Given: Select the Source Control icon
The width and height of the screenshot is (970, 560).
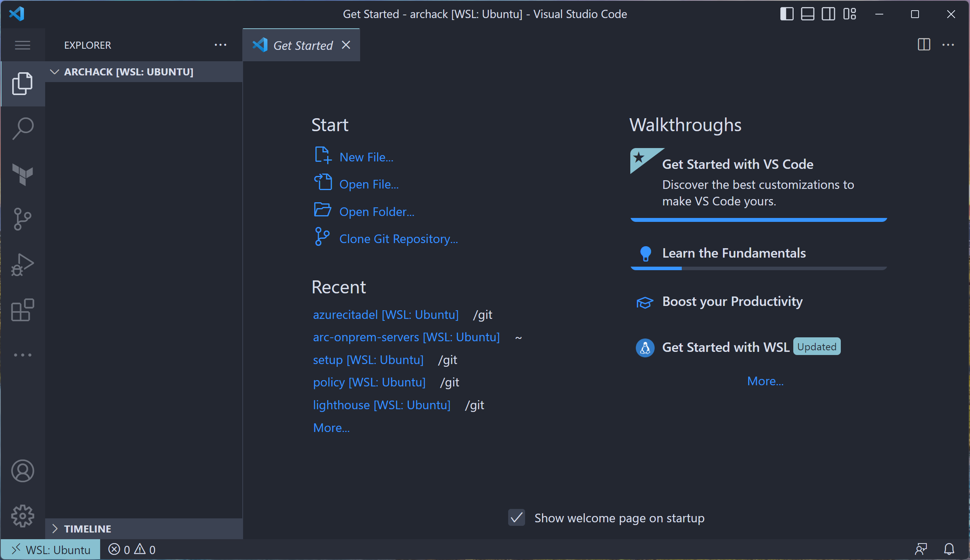Looking at the screenshot, I should tap(22, 219).
